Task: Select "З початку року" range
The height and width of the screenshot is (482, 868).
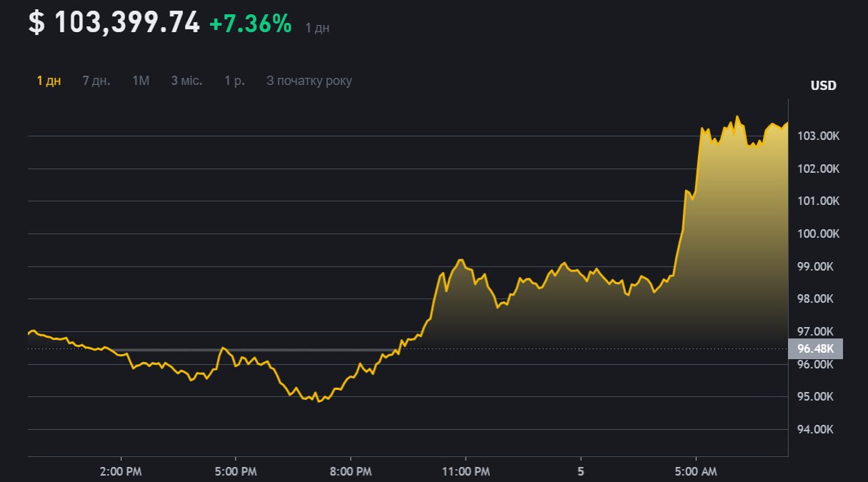Action: tap(309, 81)
